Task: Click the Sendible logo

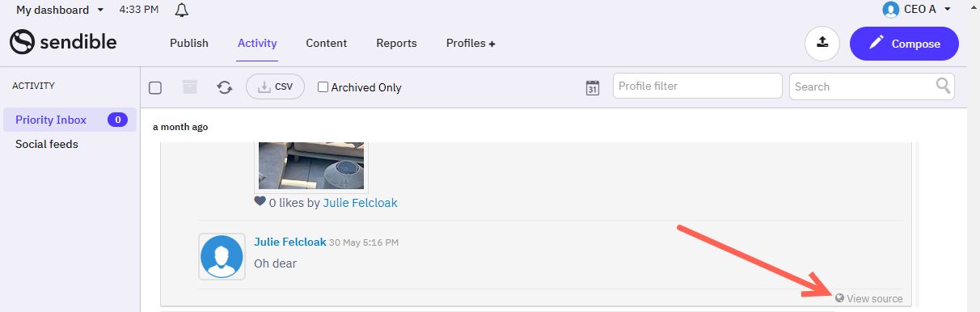Action: point(63,43)
